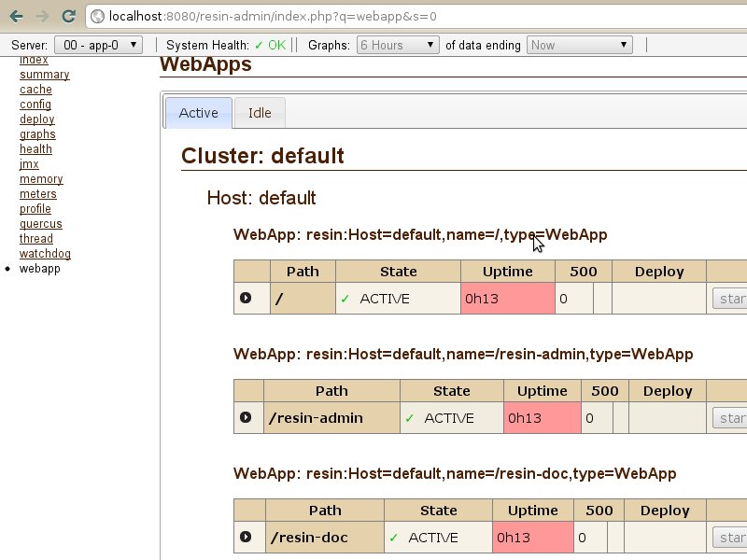Go back to the previous page in the browser
Image resolution: width=747 pixels, height=560 pixels.
16,16
